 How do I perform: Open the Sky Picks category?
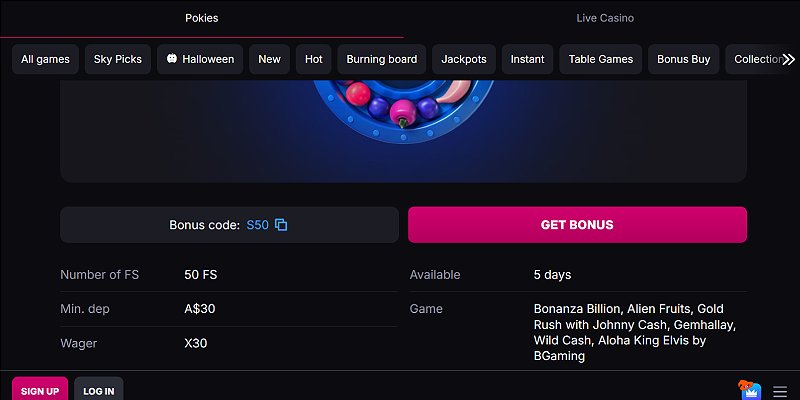tap(117, 59)
